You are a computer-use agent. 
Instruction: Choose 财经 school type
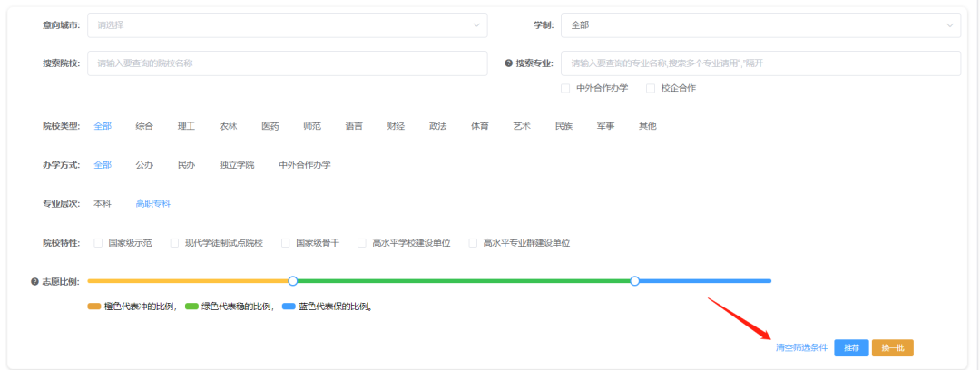pyautogui.click(x=396, y=126)
